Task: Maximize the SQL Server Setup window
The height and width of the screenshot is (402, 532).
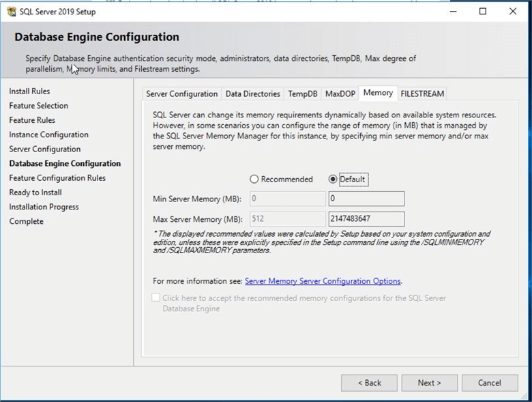Action: coord(483,12)
